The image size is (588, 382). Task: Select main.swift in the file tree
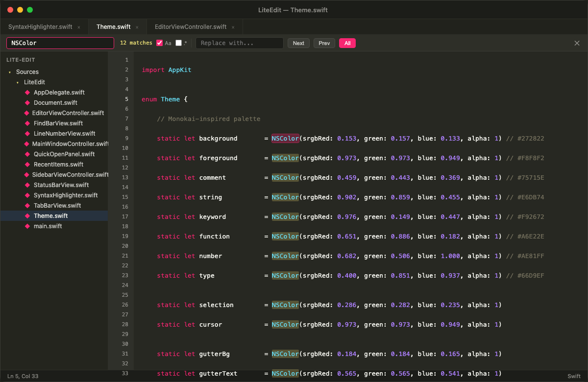point(48,226)
